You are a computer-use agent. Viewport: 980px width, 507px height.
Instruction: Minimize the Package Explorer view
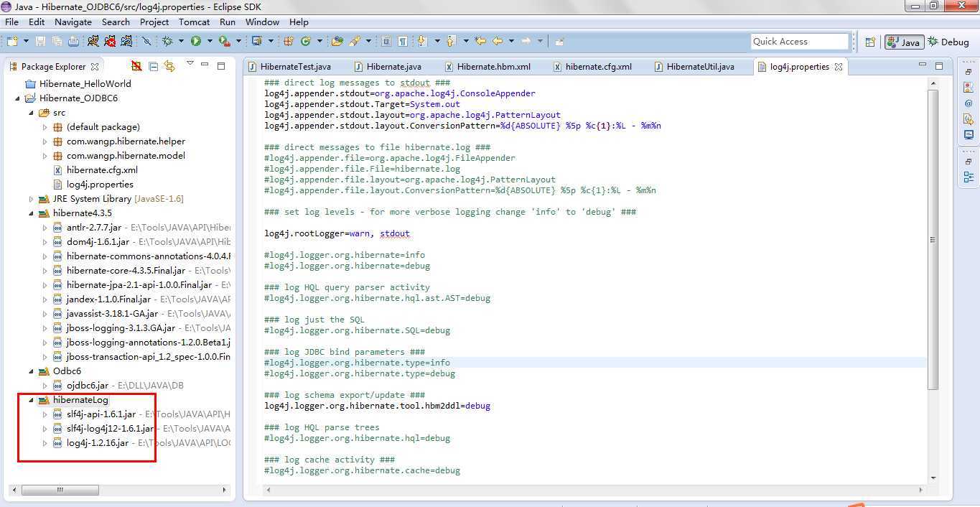tap(205, 65)
